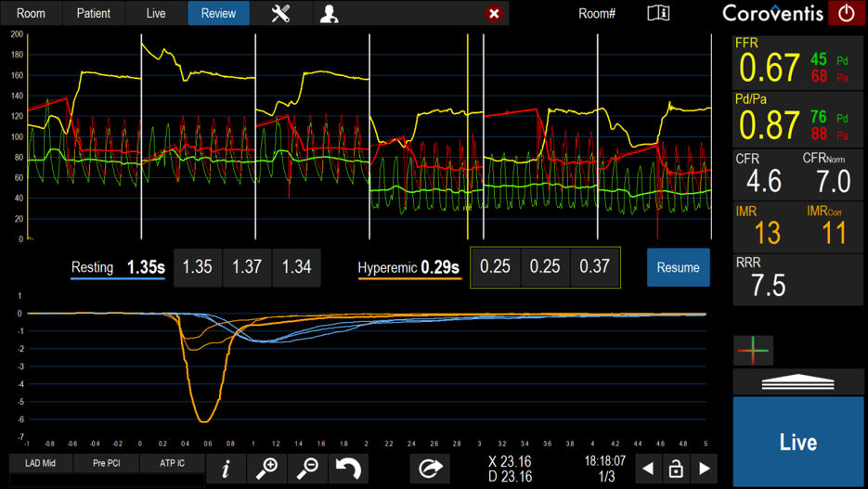Screen dimensions: 868x489
Task: Click the info 'i' icon
Action: tap(226, 469)
